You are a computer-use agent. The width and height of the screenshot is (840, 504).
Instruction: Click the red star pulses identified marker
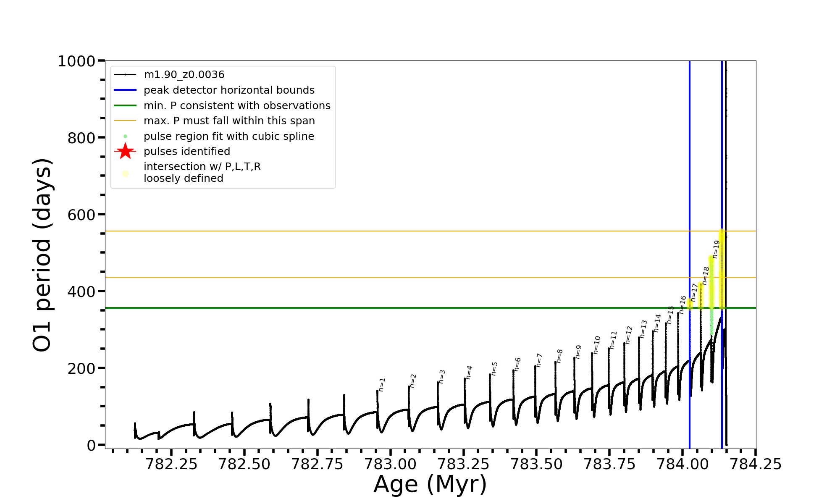125,151
